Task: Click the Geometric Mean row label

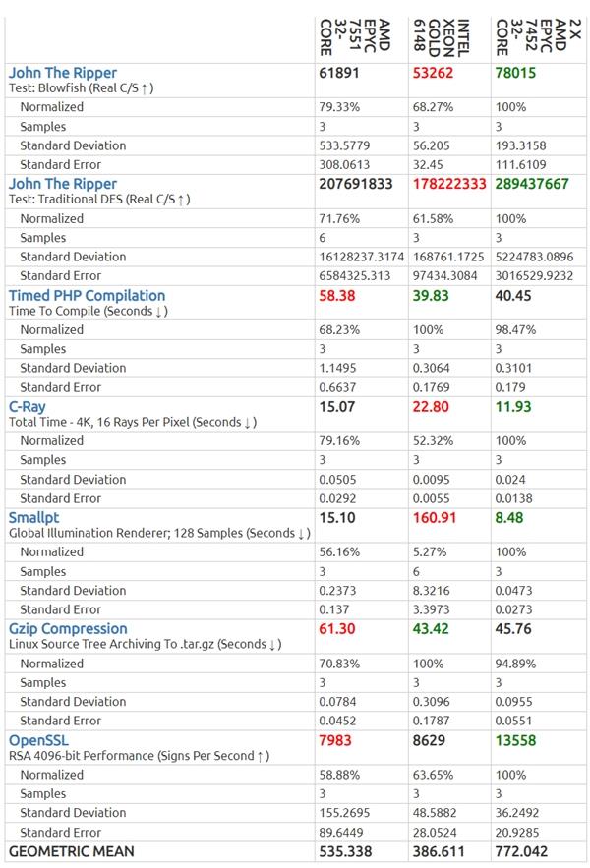Action: (x=71, y=850)
